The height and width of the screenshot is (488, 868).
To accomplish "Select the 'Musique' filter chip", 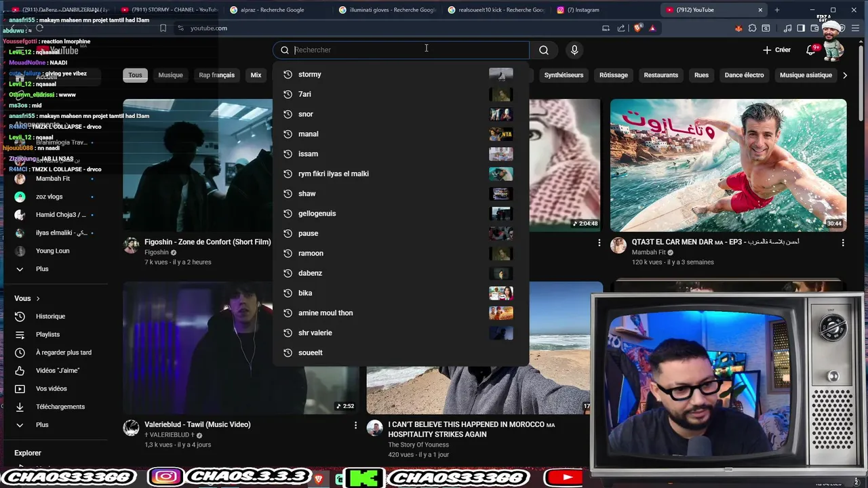I will point(170,75).
